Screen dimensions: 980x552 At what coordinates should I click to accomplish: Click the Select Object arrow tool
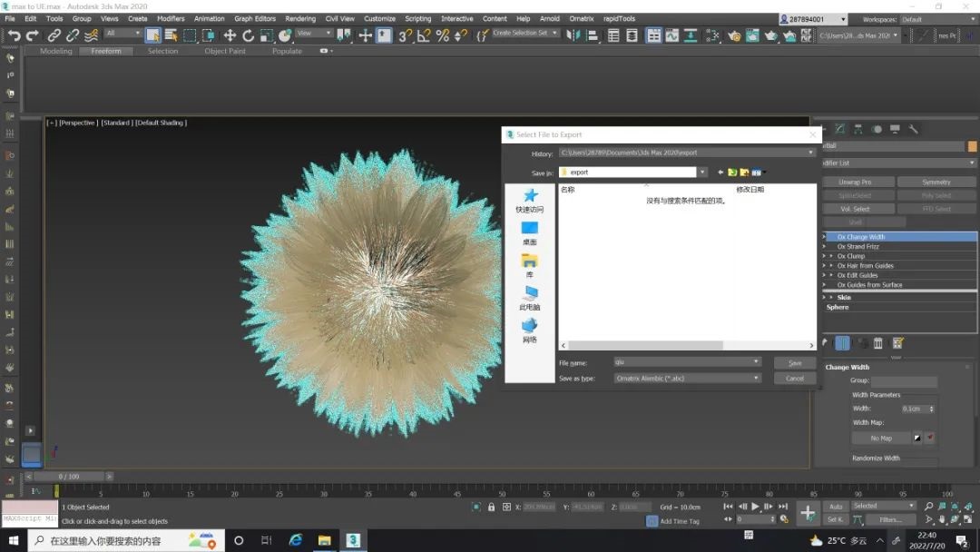coord(152,35)
